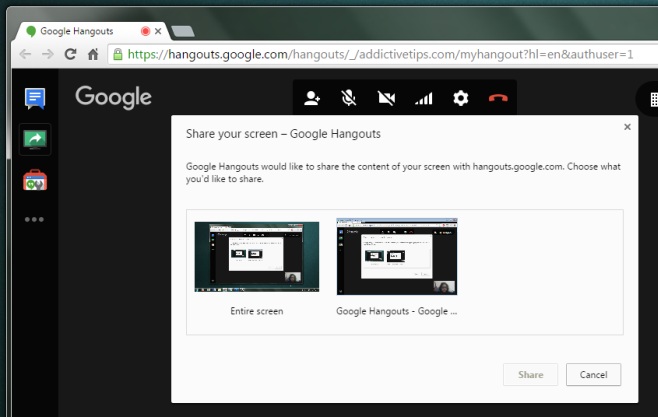Open the apps grid icon at right edge
Image resolution: width=658 pixels, height=417 pixels.
coord(653,99)
